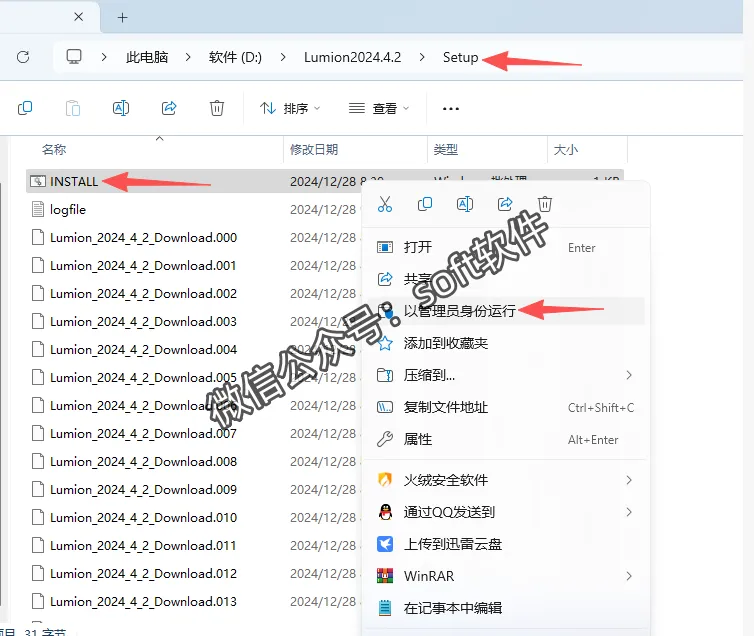Select file Lumion_2024_4_2_Download.012
754x636 pixels.
click(x=143, y=574)
